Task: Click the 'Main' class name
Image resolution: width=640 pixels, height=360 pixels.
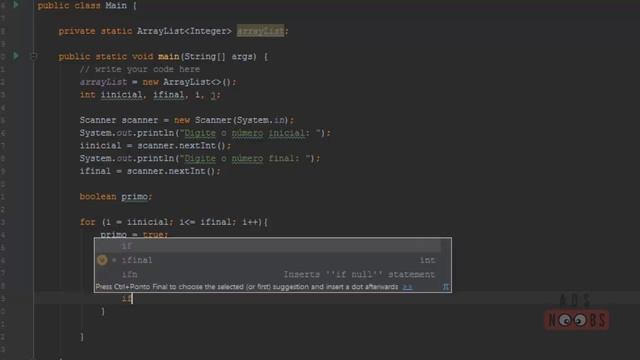Action: 116,6
